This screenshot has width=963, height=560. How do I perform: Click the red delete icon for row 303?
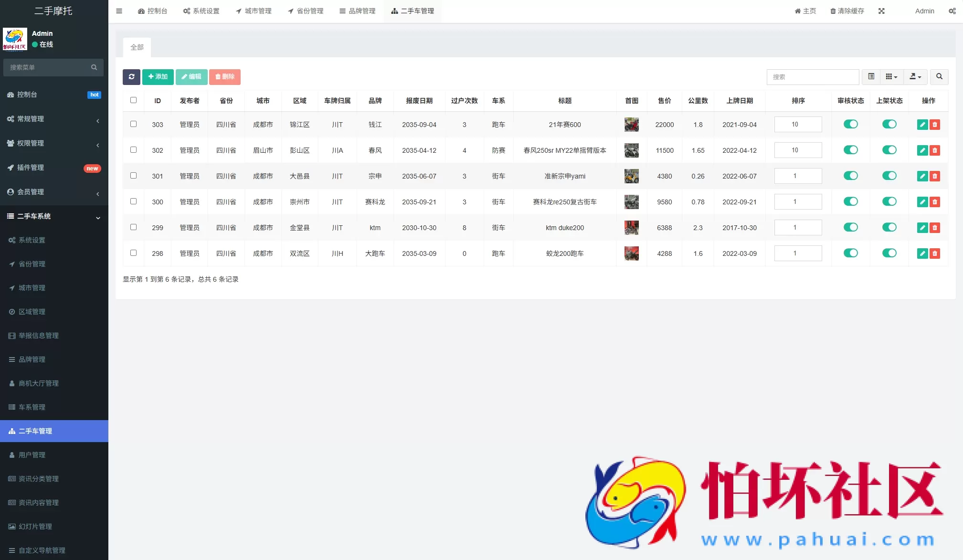[x=935, y=125]
